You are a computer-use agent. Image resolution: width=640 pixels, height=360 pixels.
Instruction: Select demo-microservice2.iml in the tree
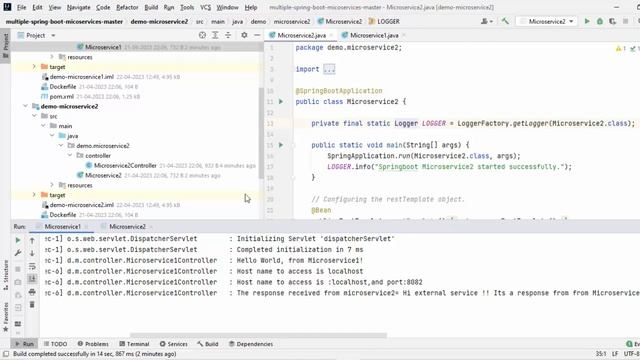[x=82, y=205]
